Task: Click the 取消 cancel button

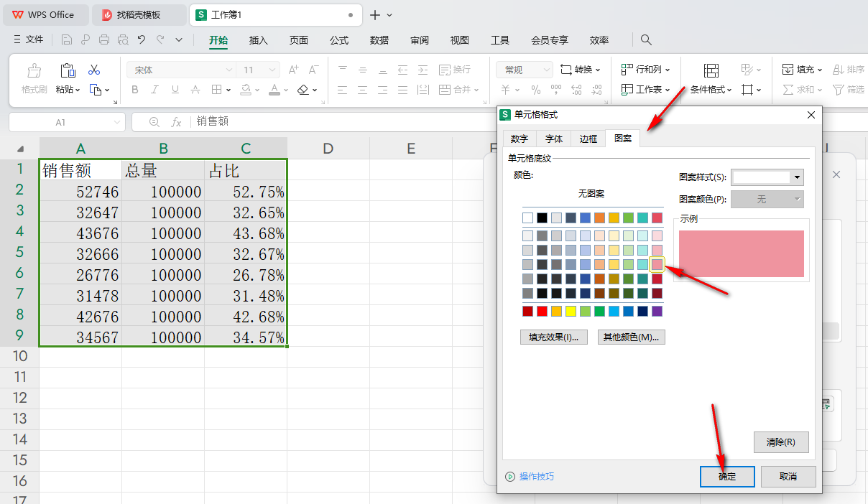Action: [x=788, y=476]
